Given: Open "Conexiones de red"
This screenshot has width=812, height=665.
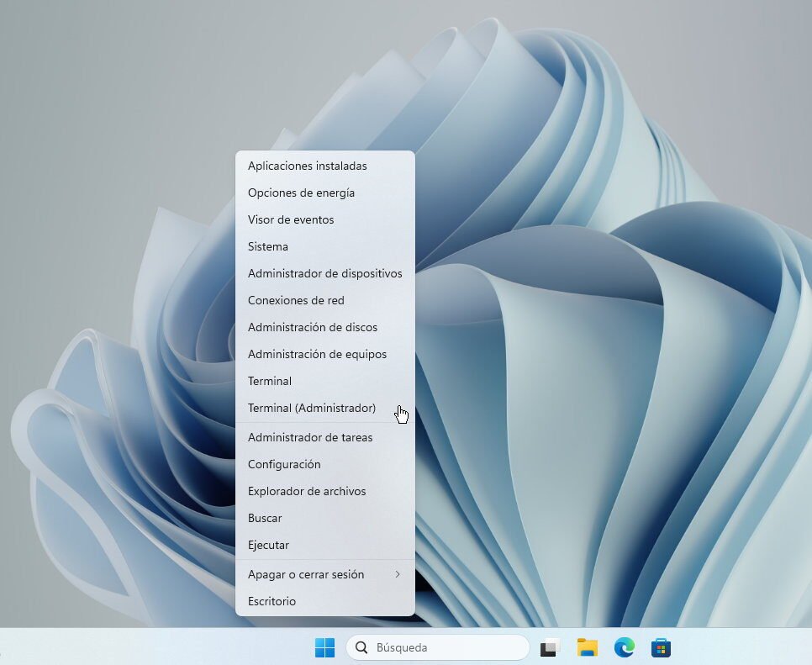Looking at the screenshot, I should pyautogui.click(x=296, y=300).
